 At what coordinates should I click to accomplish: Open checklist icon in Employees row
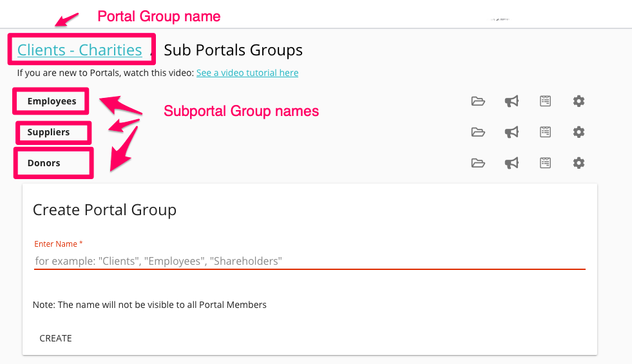(546, 101)
